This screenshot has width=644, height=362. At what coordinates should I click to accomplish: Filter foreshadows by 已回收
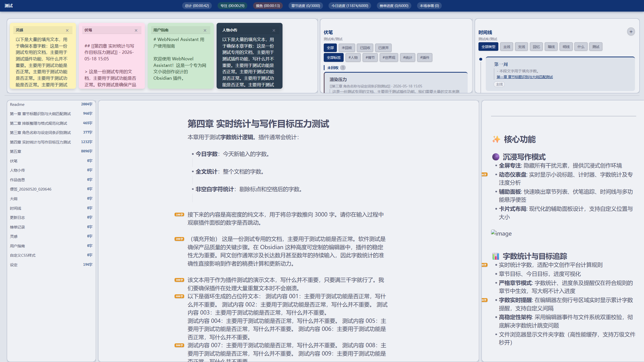pyautogui.click(x=365, y=48)
